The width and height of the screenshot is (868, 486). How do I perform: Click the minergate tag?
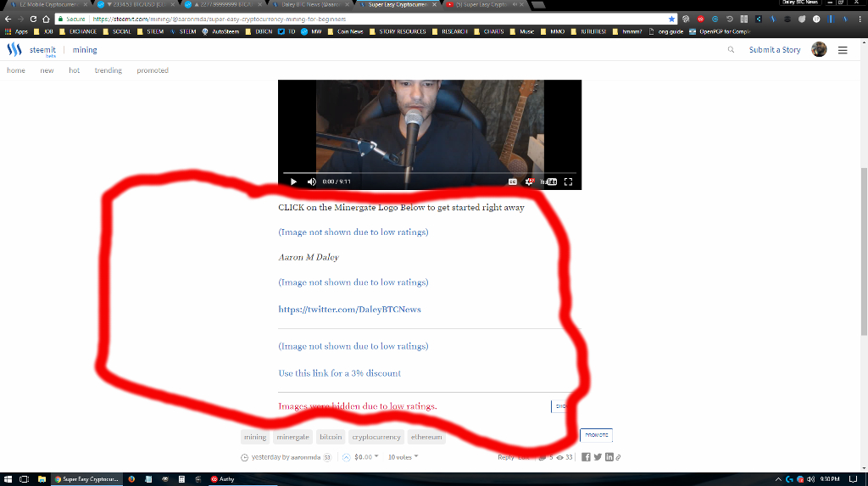pos(292,437)
